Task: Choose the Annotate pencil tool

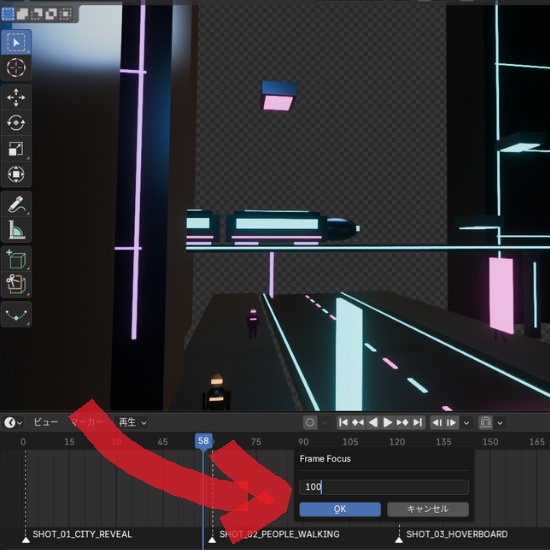Action: [16, 204]
